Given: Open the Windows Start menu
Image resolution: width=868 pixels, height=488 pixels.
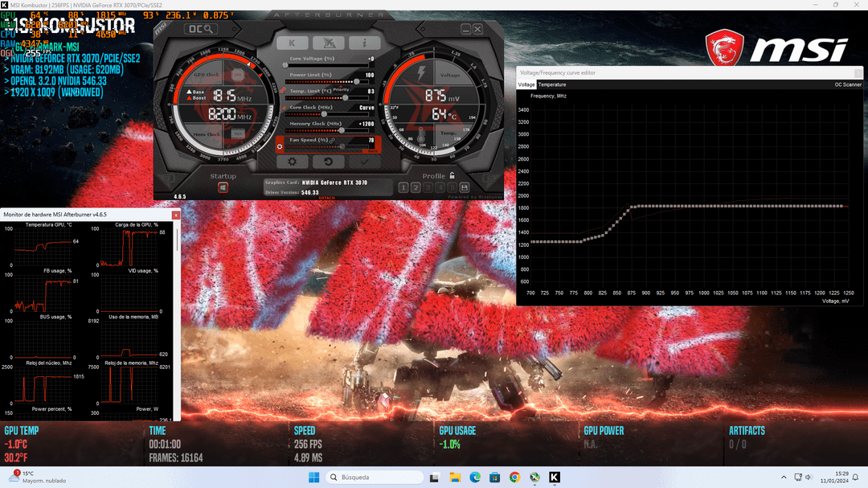Looking at the screenshot, I should pyautogui.click(x=314, y=477).
